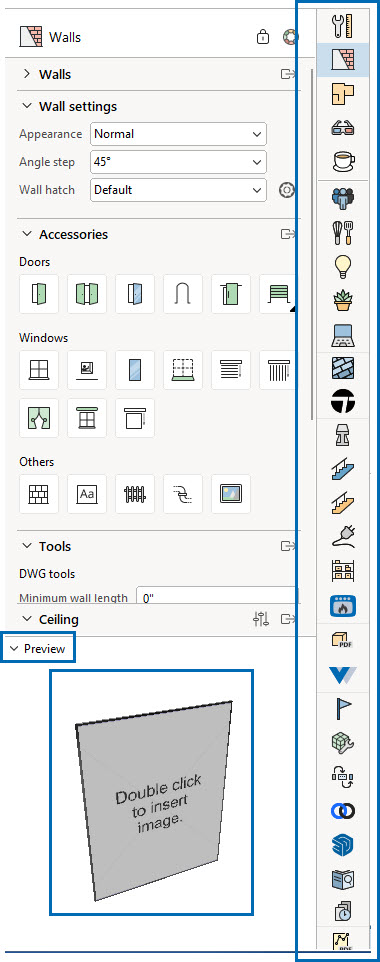Insert a radiator on the wall
This screenshot has width=380, height=962.
134,494
